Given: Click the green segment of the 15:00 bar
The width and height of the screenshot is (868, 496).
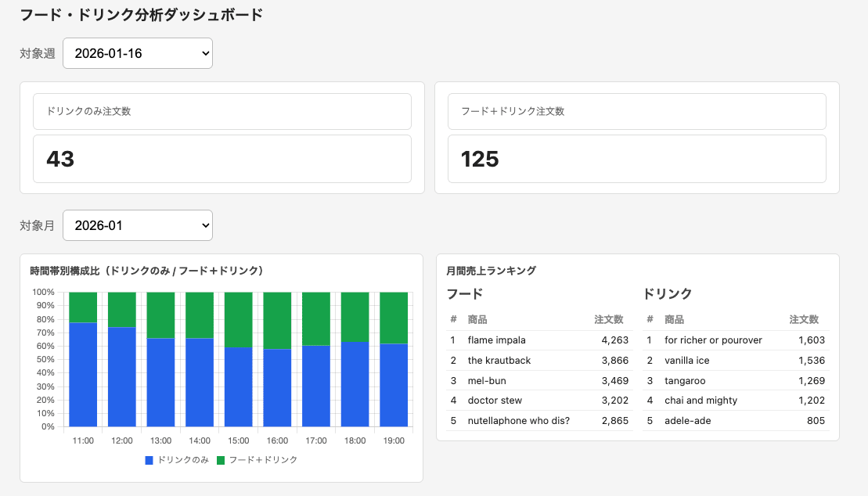Looking at the screenshot, I should click(x=238, y=321).
